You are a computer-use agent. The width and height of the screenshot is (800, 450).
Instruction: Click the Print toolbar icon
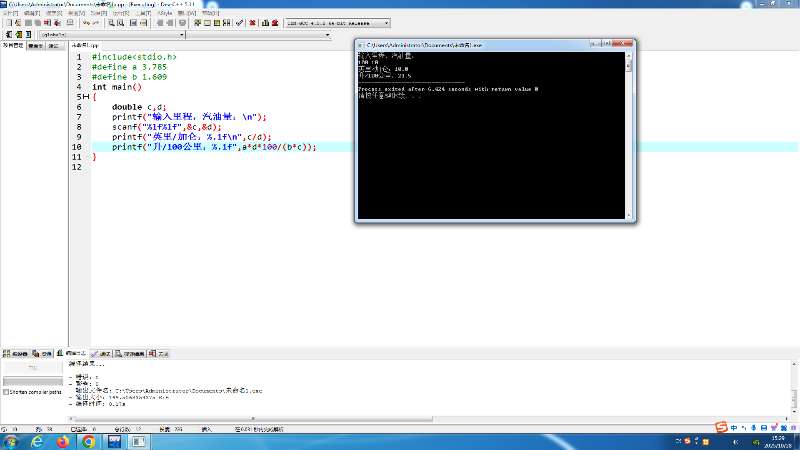tap(70, 23)
